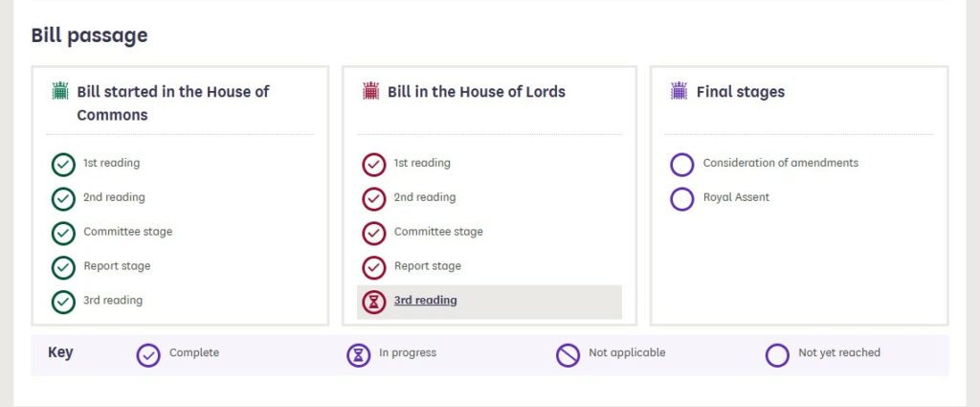Click the Complete checkmark key icon
This screenshot has height=407, width=980.
click(x=148, y=355)
